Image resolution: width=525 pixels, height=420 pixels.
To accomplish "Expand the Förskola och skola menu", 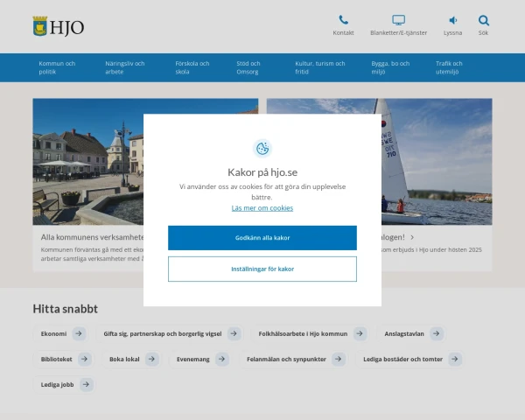I will pyautogui.click(x=192, y=67).
